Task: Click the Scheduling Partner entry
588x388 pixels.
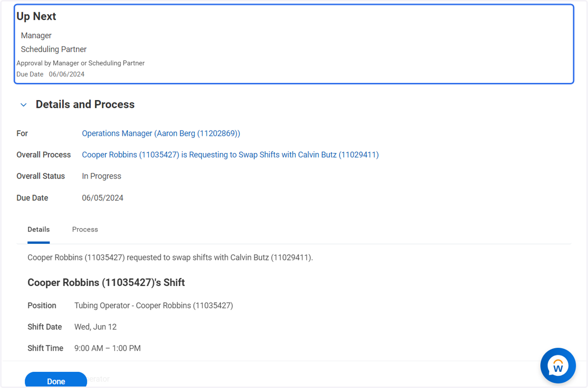Action: pyautogui.click(x=54, y=50)
